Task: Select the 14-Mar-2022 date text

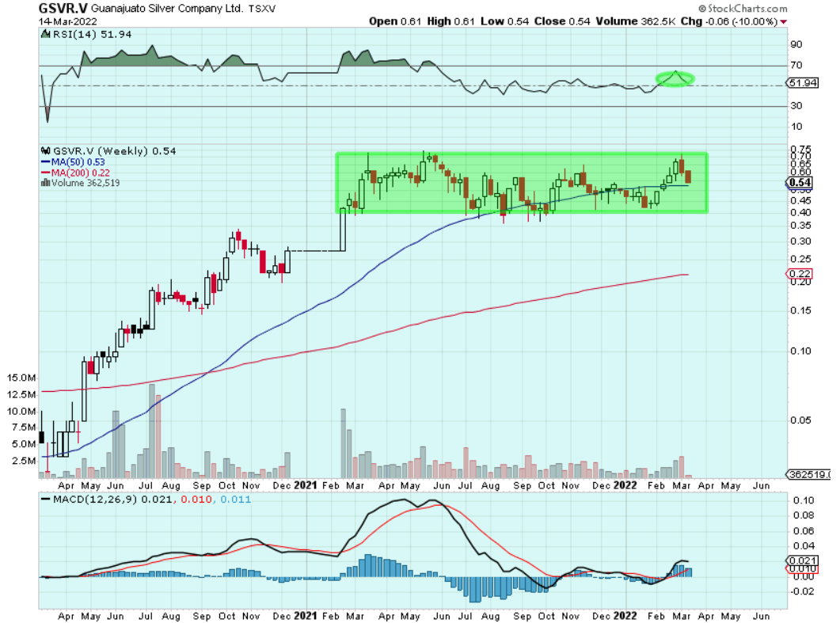Action: [68, 21]
